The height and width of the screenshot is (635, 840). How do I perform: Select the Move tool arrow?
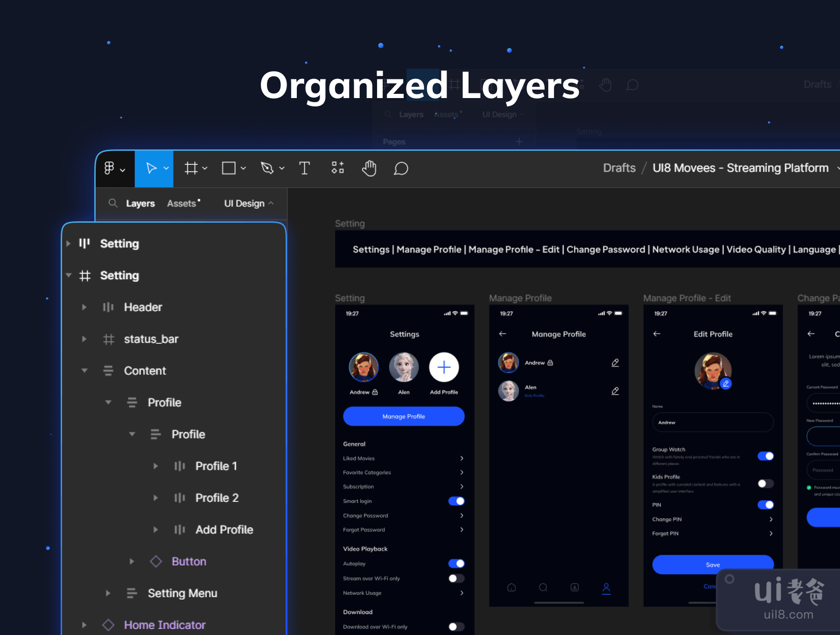[x=151, y=168]
